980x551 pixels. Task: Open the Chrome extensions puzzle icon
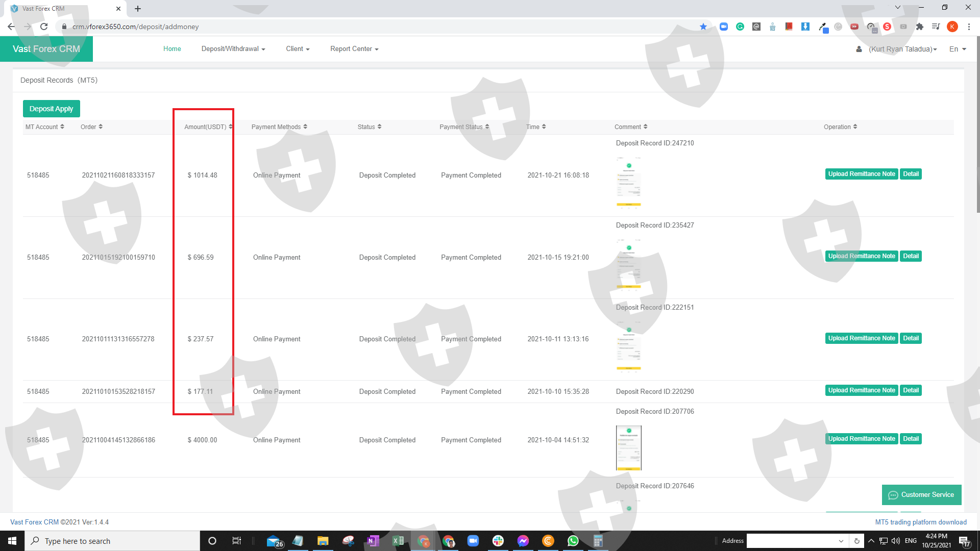[x=920, y=27]
